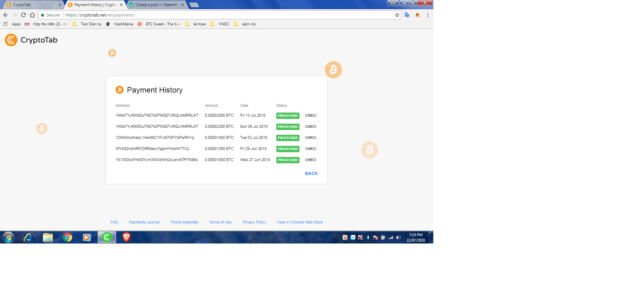This screenshot has height=305, width=644.
Task: Open a new browser tab
Action: click(194, 5)
